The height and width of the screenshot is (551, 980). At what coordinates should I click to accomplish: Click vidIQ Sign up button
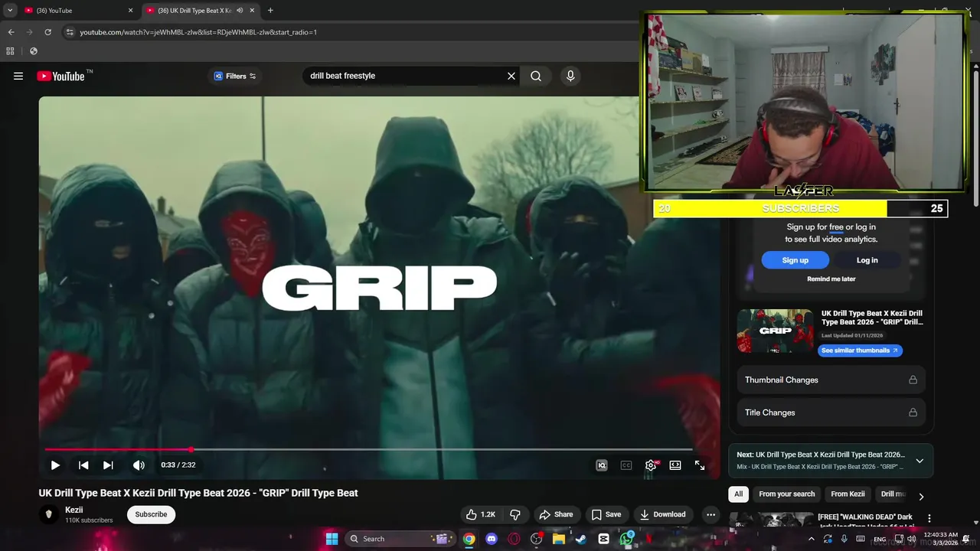coord(795,260)
